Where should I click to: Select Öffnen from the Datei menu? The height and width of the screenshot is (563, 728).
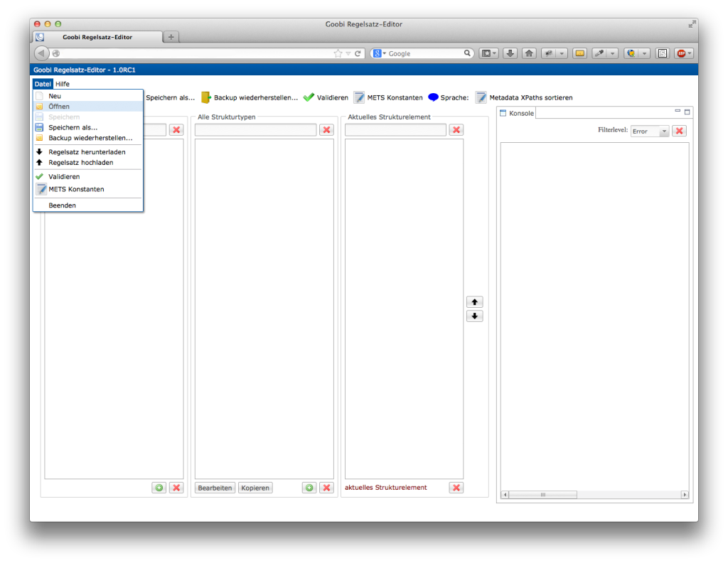(87, 107)
